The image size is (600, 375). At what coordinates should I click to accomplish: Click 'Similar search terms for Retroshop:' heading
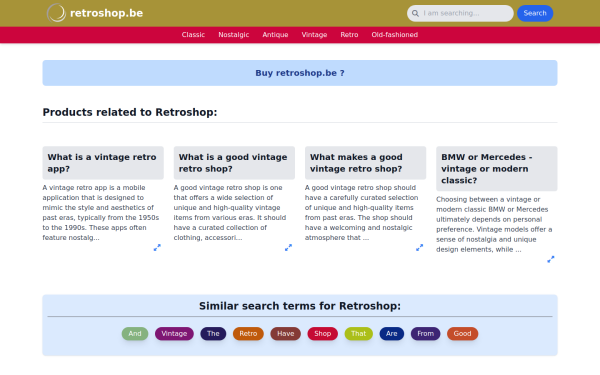click(x=300, y=306)
